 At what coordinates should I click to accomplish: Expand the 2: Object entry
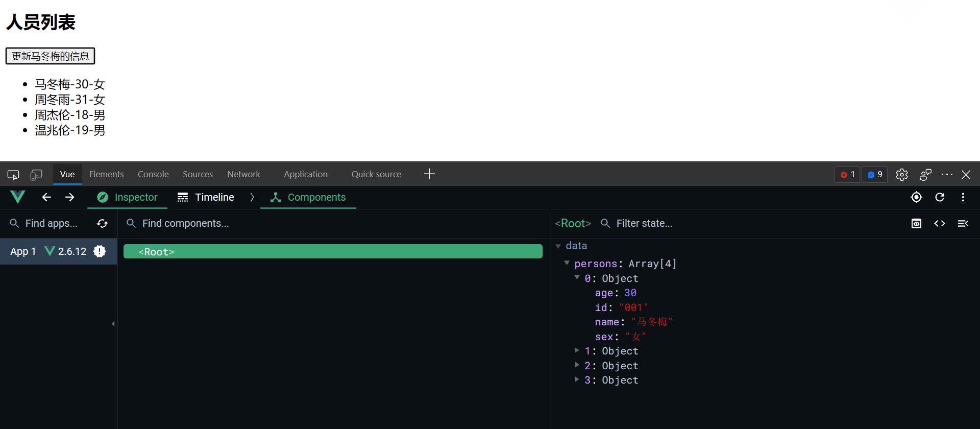577,365
